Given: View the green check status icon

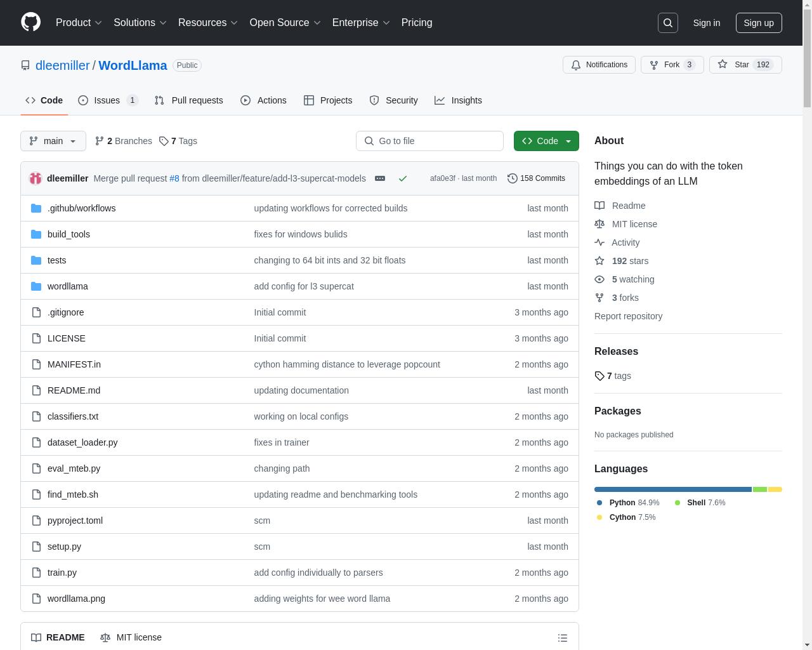Looking at the screenshot, I should click(x=402, y=178).
